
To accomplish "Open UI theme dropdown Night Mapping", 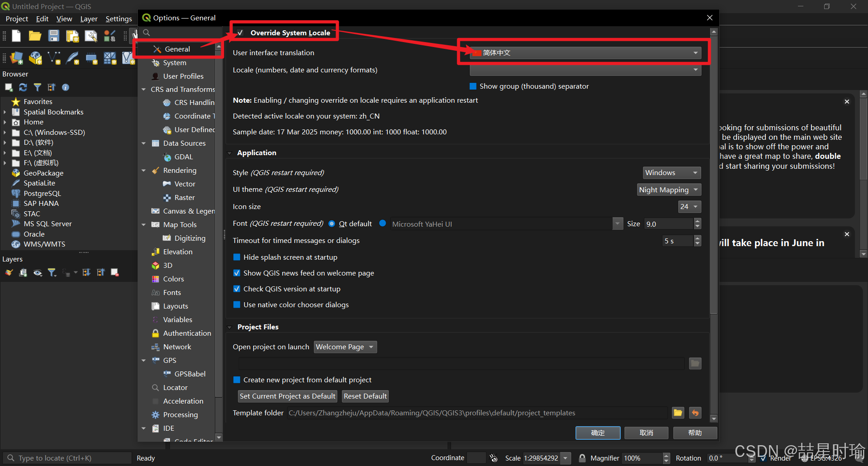I will [x=669, y=190].
